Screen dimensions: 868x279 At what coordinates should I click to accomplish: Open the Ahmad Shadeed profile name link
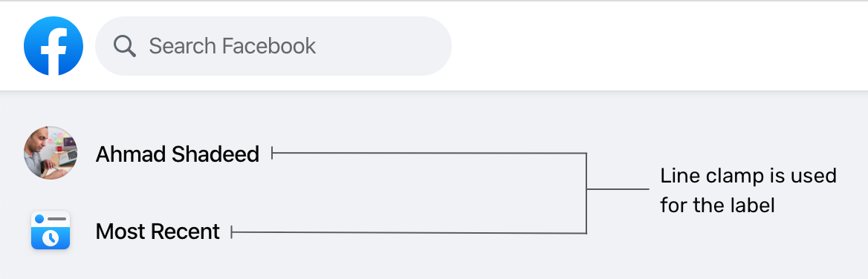(177, 154)
